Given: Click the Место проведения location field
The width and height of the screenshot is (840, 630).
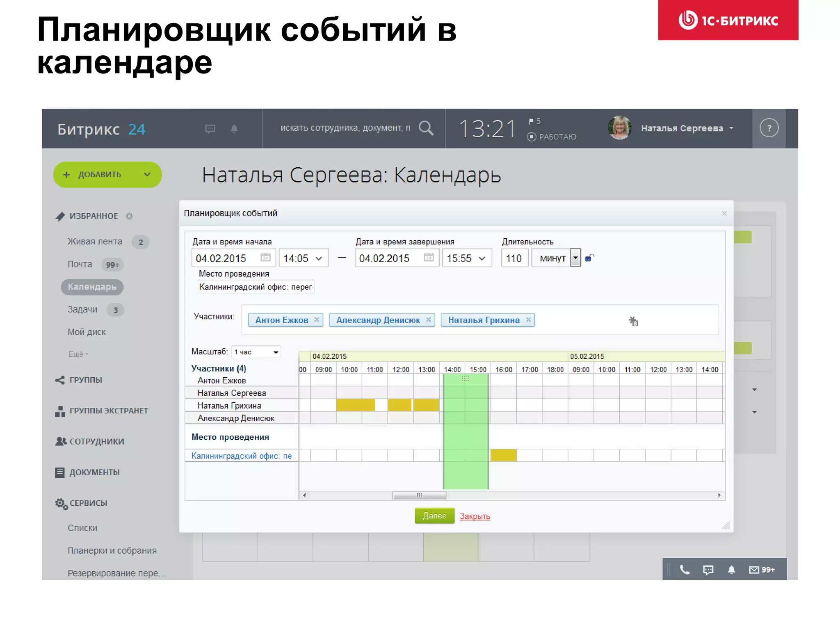Looking at the screenshot, I should pyautogui.click(x=256, y=287).
